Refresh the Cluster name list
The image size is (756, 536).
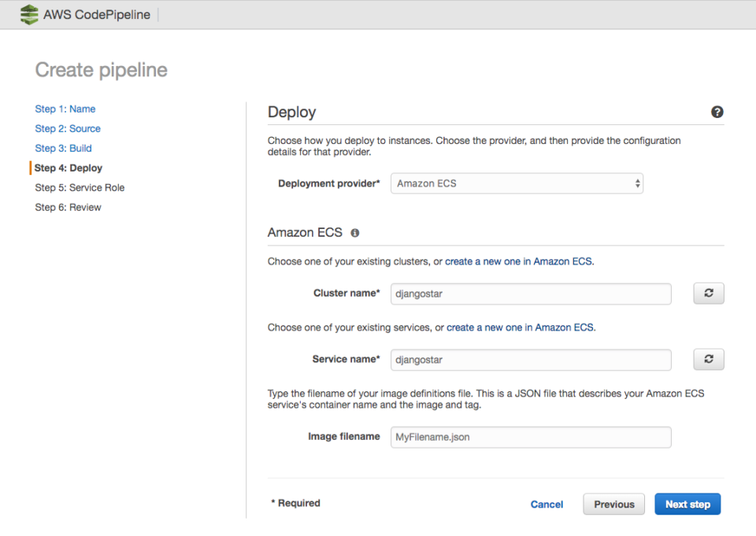pos(708,293)
